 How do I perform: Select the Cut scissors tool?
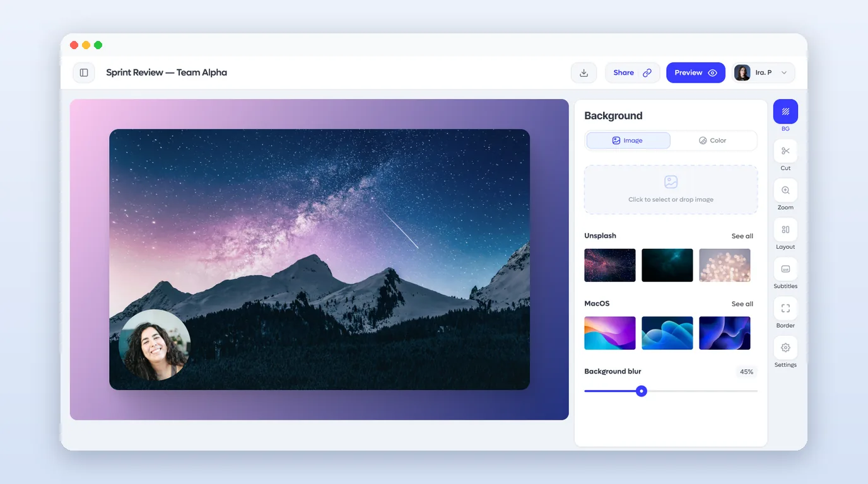pyautogui.click(x=785, y=151)
